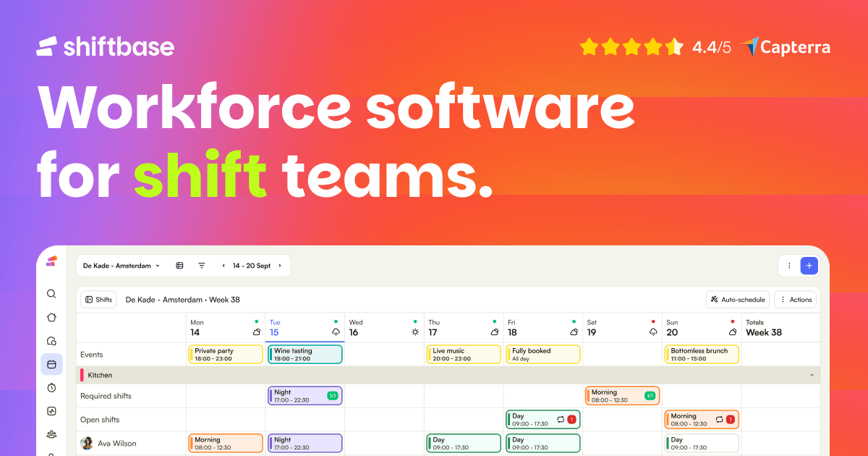Click the swap icon on Sunday open Morning shift

[x=719, y=419]
